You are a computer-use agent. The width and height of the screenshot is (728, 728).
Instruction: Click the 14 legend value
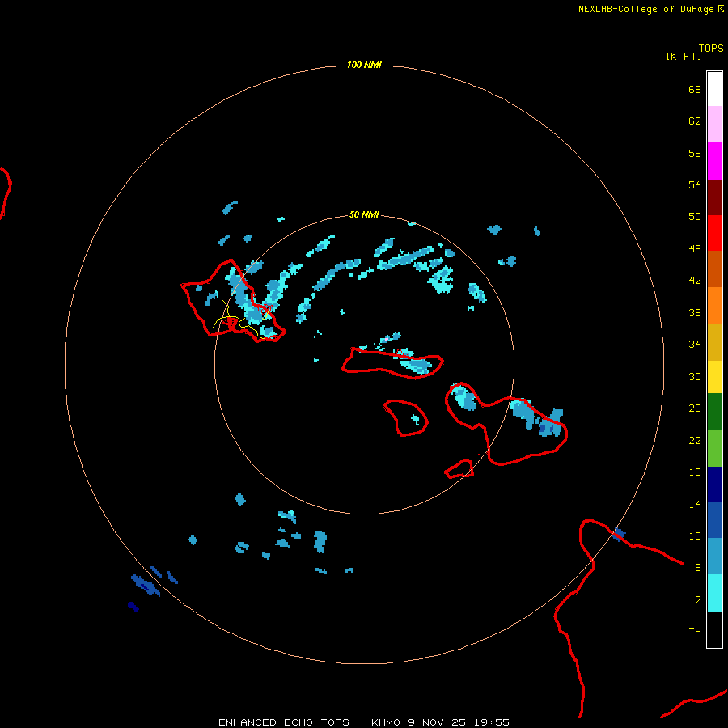[695, 504]
